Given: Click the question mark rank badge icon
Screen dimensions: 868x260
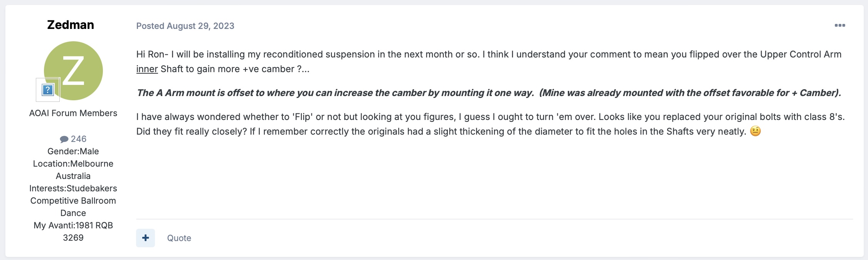Looking at the screenshot, I should (48, 90).
